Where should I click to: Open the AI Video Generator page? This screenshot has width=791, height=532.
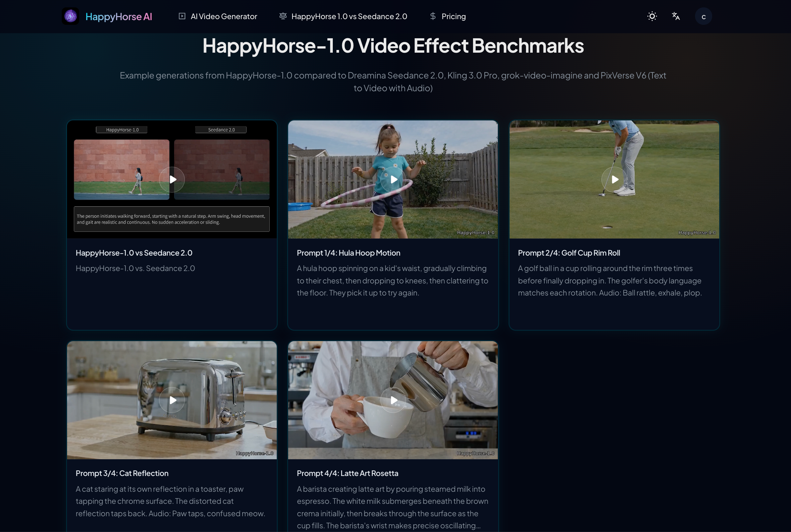tap(224, 16)
